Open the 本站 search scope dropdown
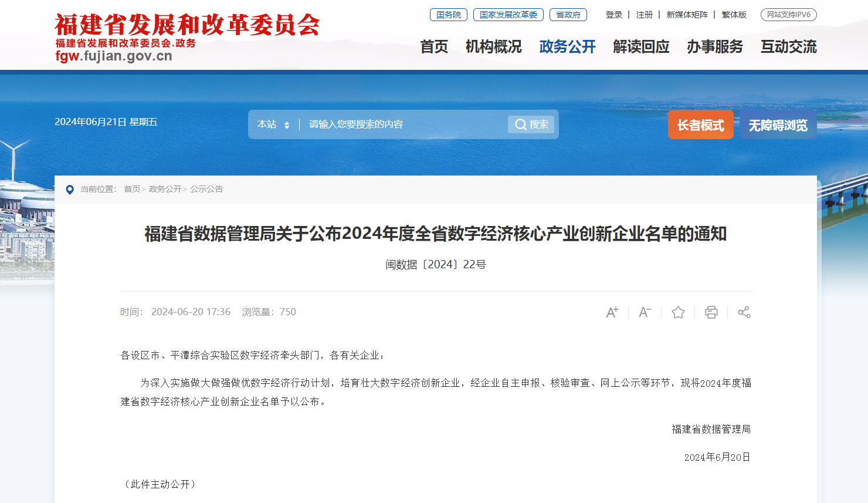 click(273, 124)
